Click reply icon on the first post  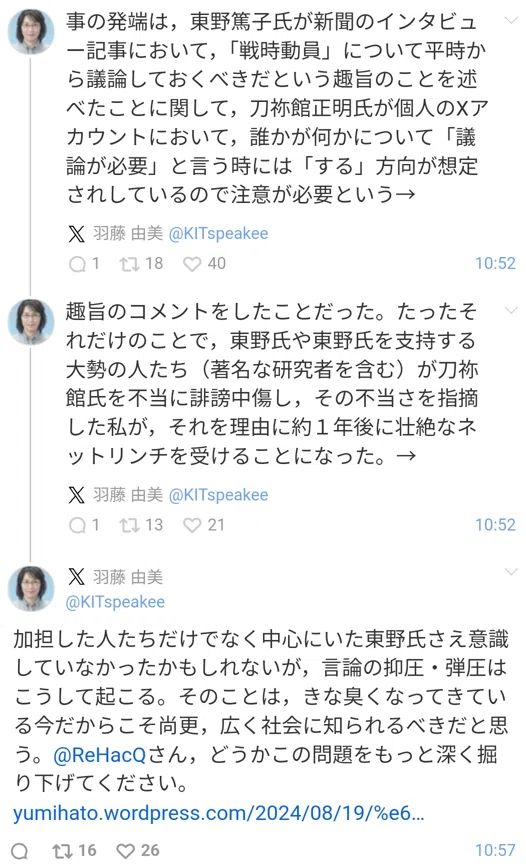click(x=77, y=264)
